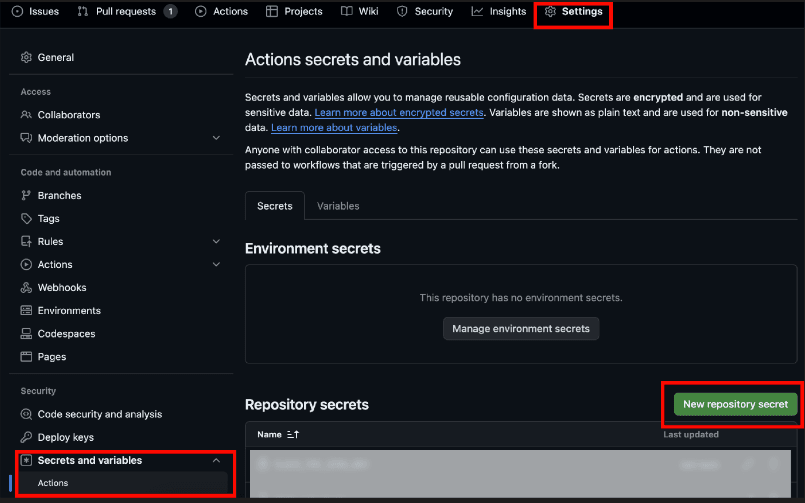Open the Pull requests tab
This screenshot has width=805, height=503.
(127, 11)
